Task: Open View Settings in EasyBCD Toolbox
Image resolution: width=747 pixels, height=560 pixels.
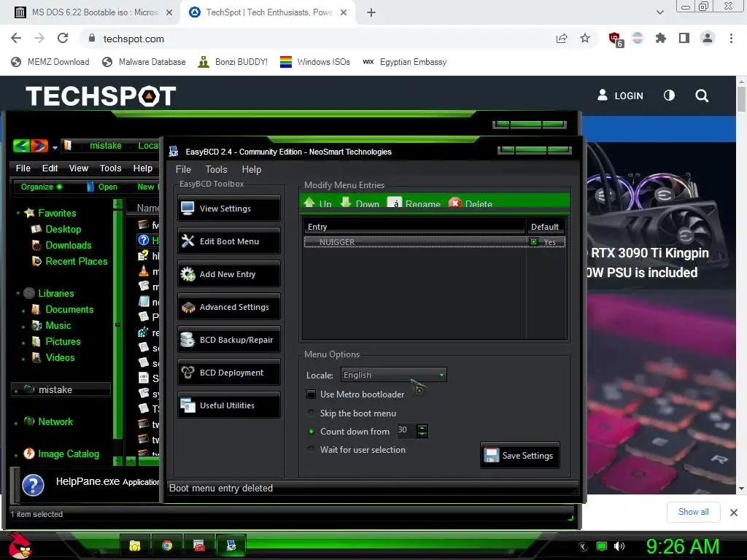Action: pyautogui.click(x=228, y=208)
